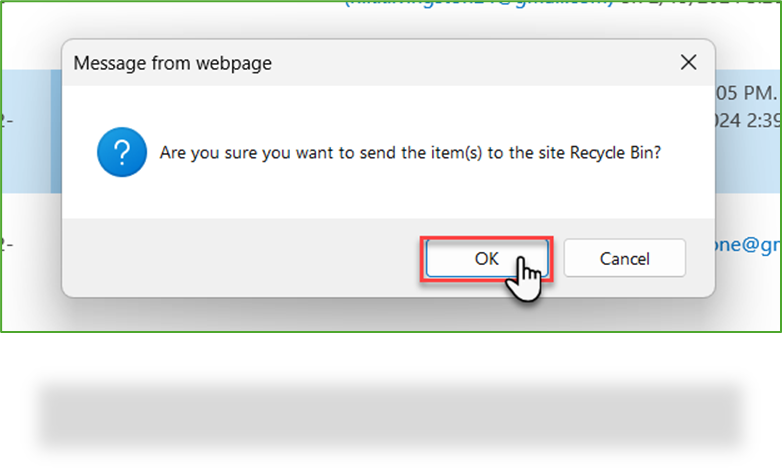The height and width of the screenshot is (474, 782).
Task: Click the dash text in the lower white row
Action: (x=6, y=244)
